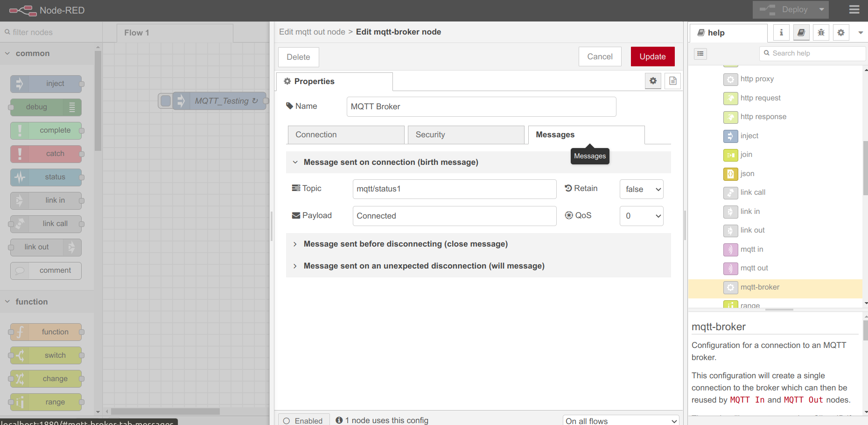
Task: Switch to the Connection tab
Action: point(346,135)
